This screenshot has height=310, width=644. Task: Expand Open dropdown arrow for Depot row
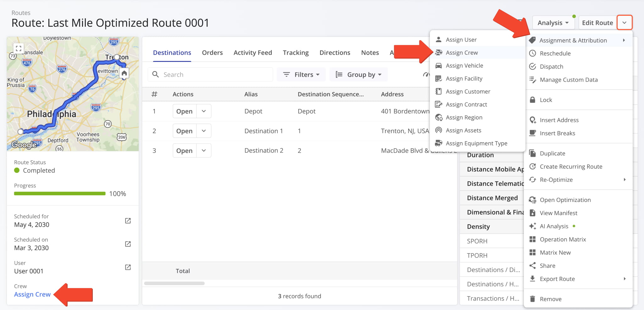coord(204,111)
